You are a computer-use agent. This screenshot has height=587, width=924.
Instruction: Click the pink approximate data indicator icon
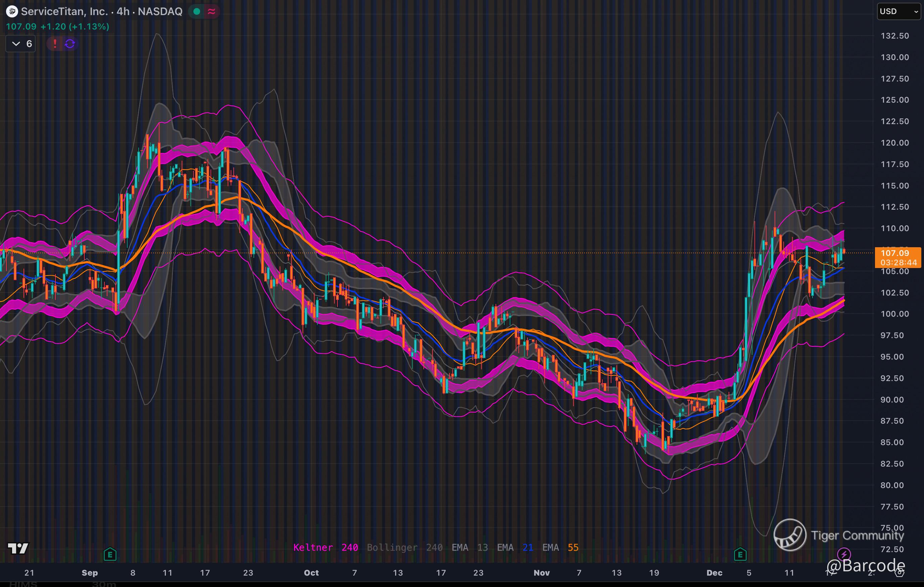coord(212,11)
